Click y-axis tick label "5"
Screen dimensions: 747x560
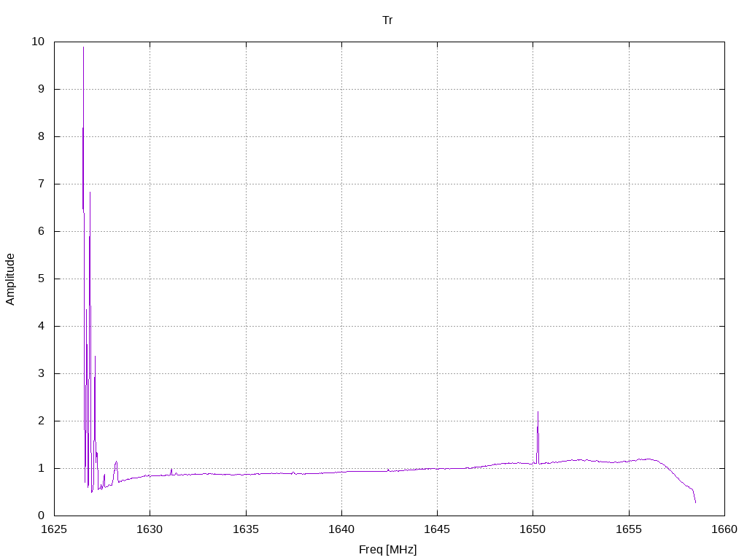42,279
